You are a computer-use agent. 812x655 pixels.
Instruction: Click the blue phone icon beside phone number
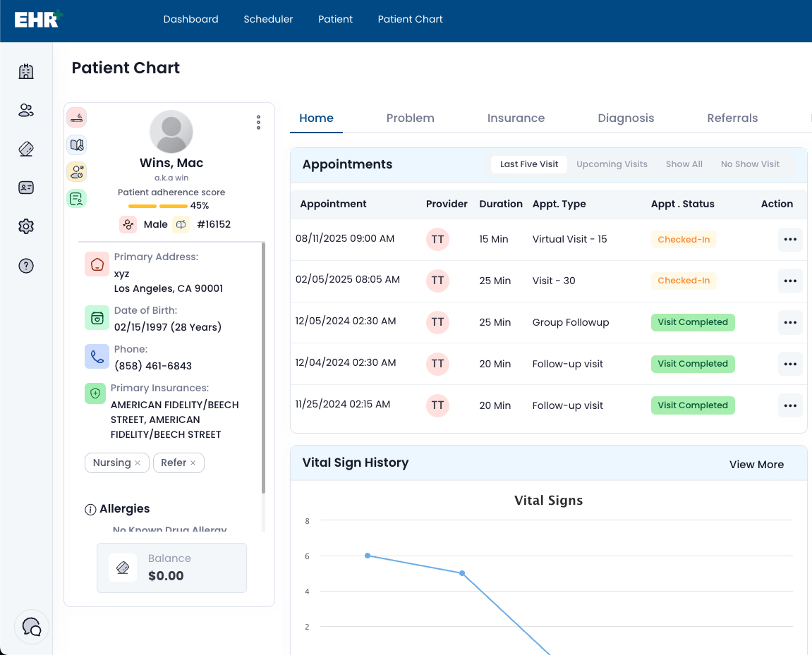(x=97, y=357)
